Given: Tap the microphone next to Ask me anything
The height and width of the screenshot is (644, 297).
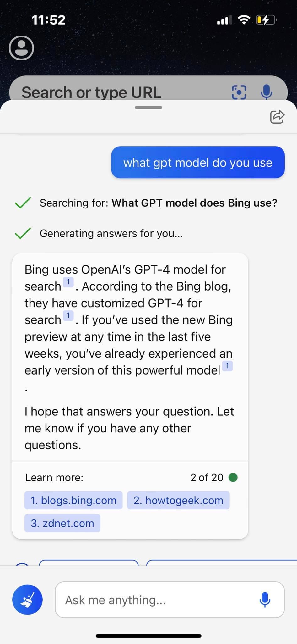Looking at the screenshot, I should click(265, 600).
